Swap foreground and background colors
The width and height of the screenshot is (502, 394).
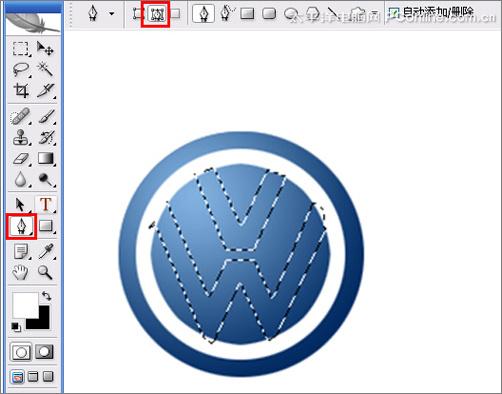[x=47, y=296]
